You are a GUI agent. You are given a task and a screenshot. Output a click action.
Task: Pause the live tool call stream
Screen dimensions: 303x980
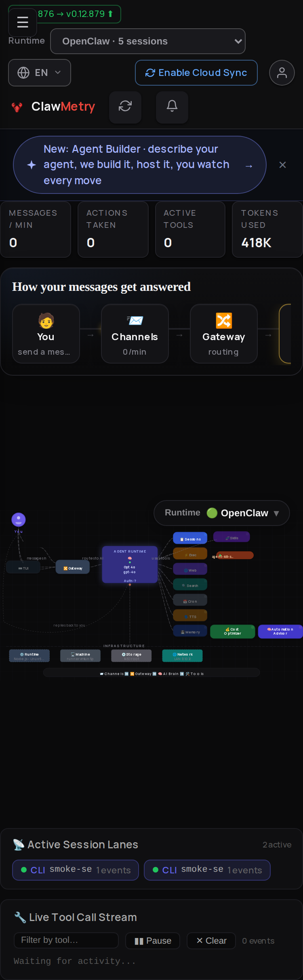[153, 941]
